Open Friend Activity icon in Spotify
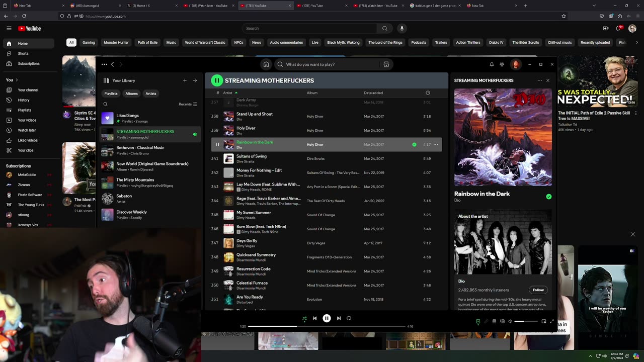Viewport: 644px width, 362px height. (x=502, y=64)
